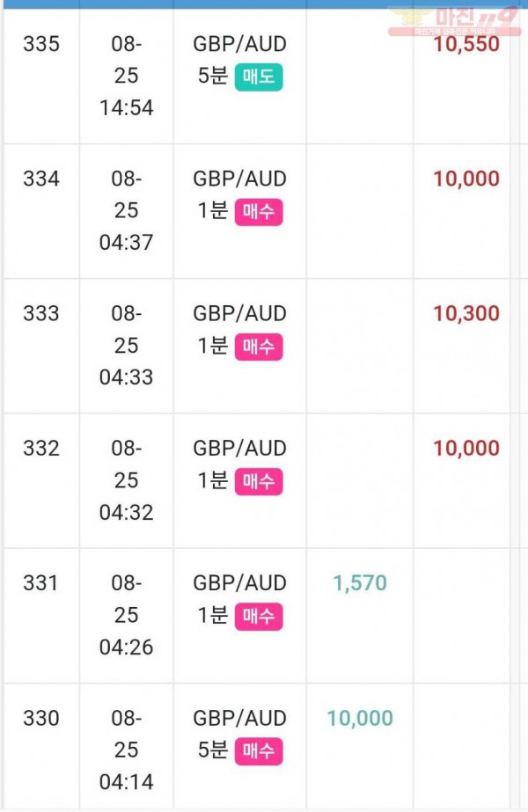Select the green 1,570 amount in row 331
The image size is (528, 812).
click(360, 583)
